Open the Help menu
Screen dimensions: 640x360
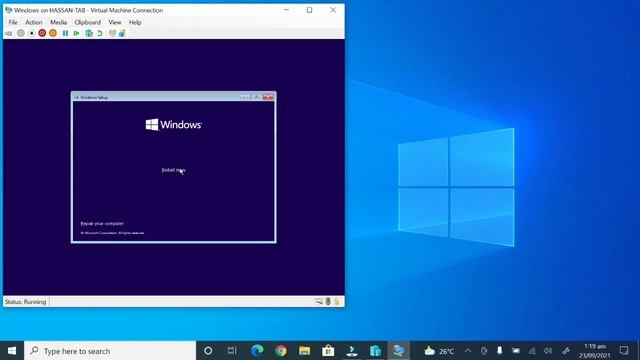point(135,22)
